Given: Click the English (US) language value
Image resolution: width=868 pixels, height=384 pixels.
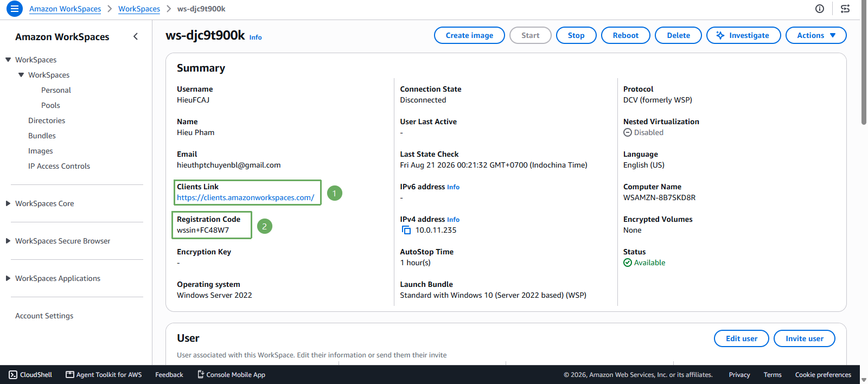Looking at the screenshot, I should click(x=643, y=165).
